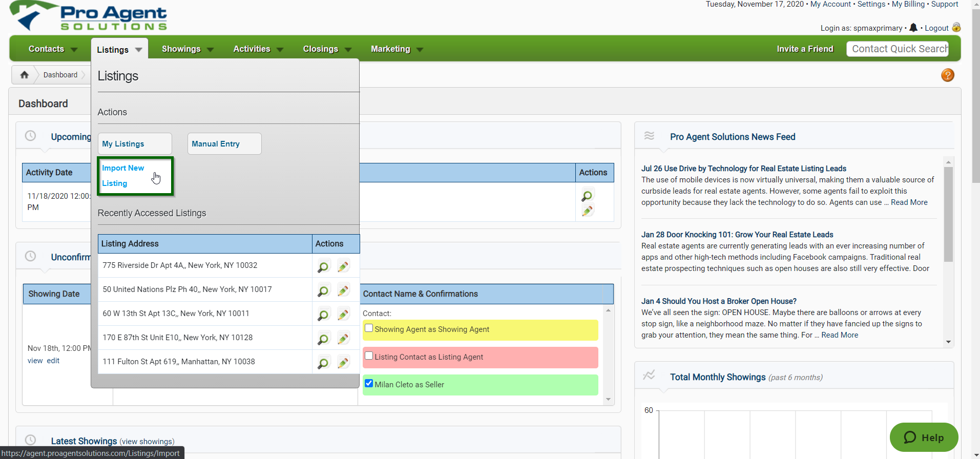Viewport: 980px width, 459px height.
Task: Collapse the Listings menu arrow
Action: pos(138,50)
